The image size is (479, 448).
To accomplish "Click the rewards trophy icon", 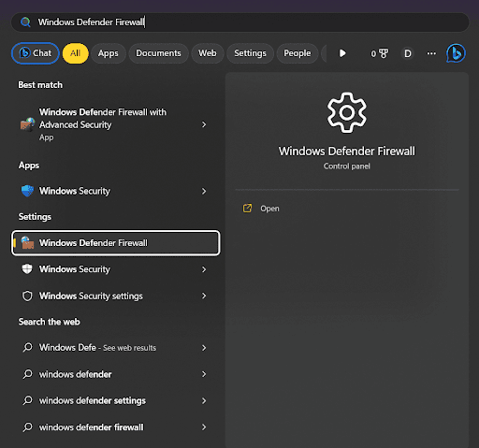I will tap(384, 53).
